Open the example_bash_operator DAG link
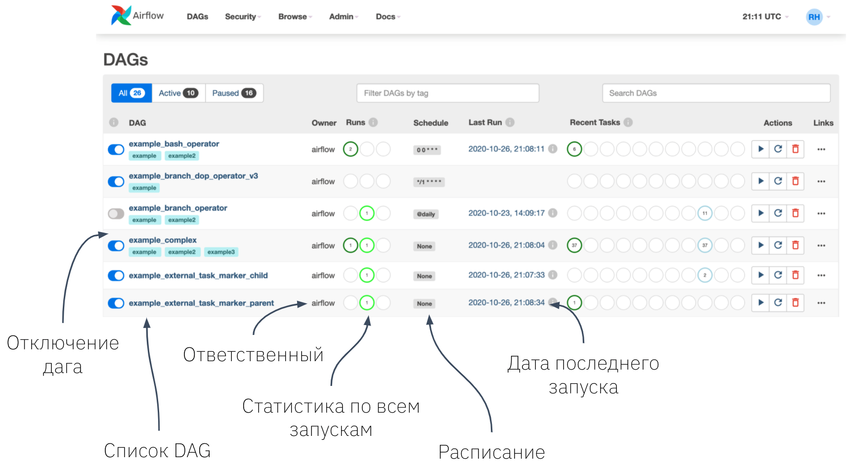The width and height of the screenshot is (868, 473). point(174,144)
